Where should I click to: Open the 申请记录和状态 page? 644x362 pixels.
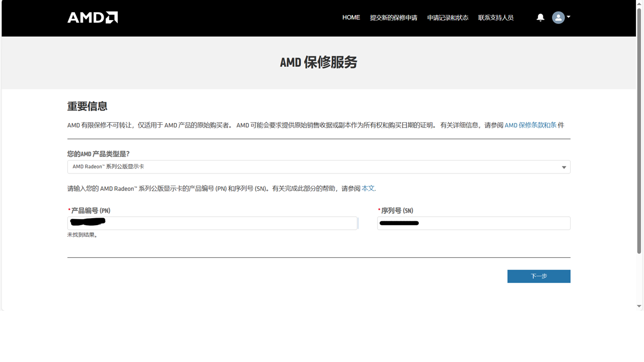(x=448, y=18)
